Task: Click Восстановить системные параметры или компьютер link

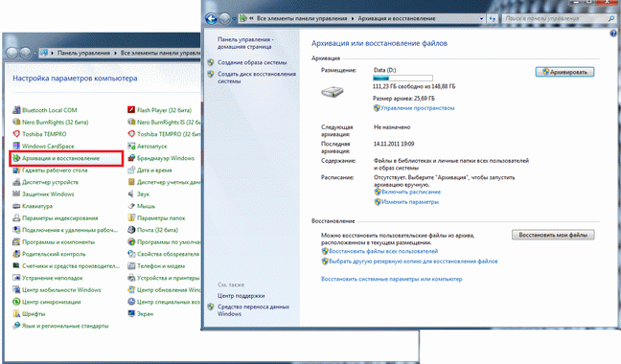Action: click(x=391, y=279)
